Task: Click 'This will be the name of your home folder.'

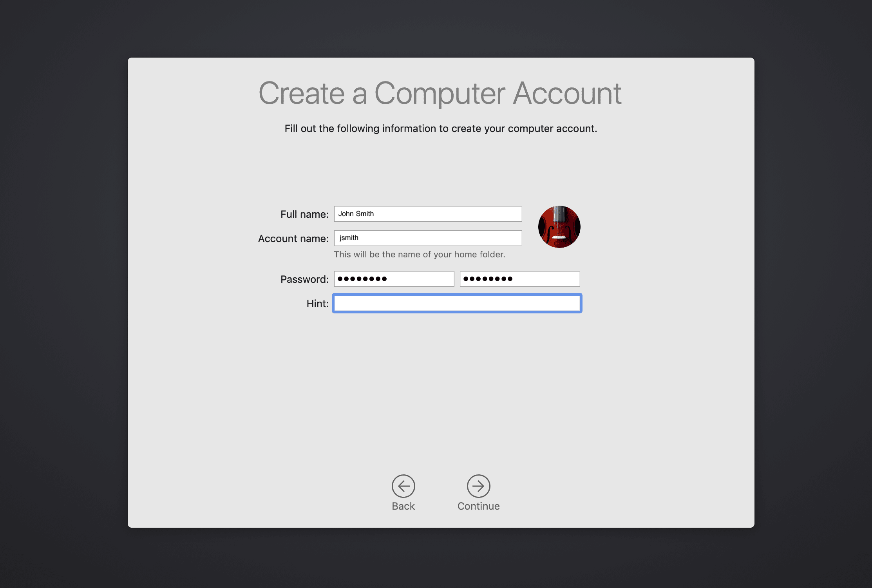Action: pyautogui.click(x=420, y=255)
